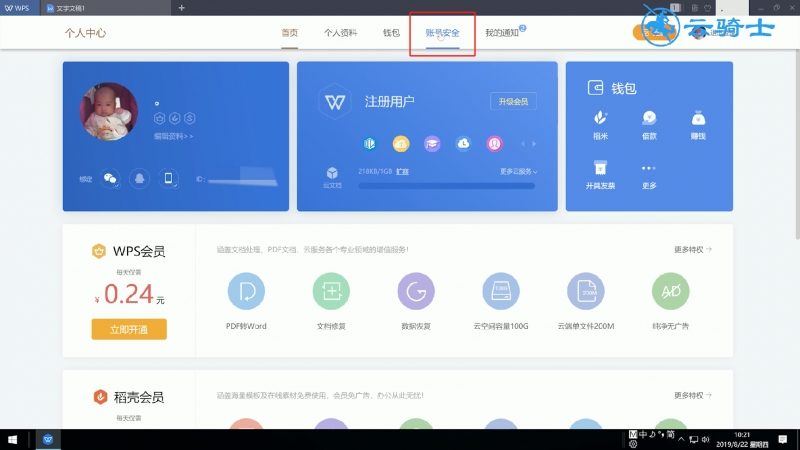Toggle mobile phone binding icon

(x=168, y=179)
